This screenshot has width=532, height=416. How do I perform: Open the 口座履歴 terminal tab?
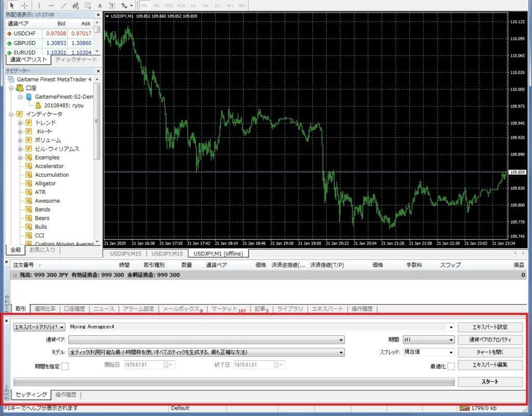point(75,309)
